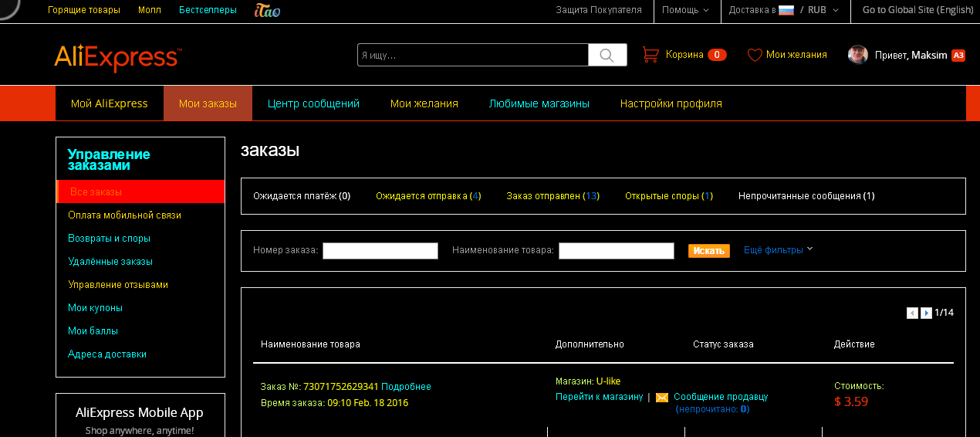This screenshot has width=980, height=437.
Task: Click the wishlist heart icon
Action: point(755,55)
